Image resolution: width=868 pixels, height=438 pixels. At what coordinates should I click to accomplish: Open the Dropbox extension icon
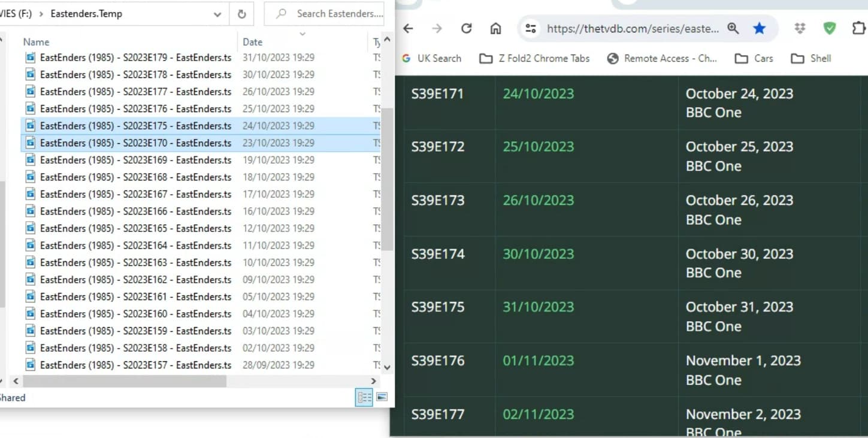click(800, 28)
